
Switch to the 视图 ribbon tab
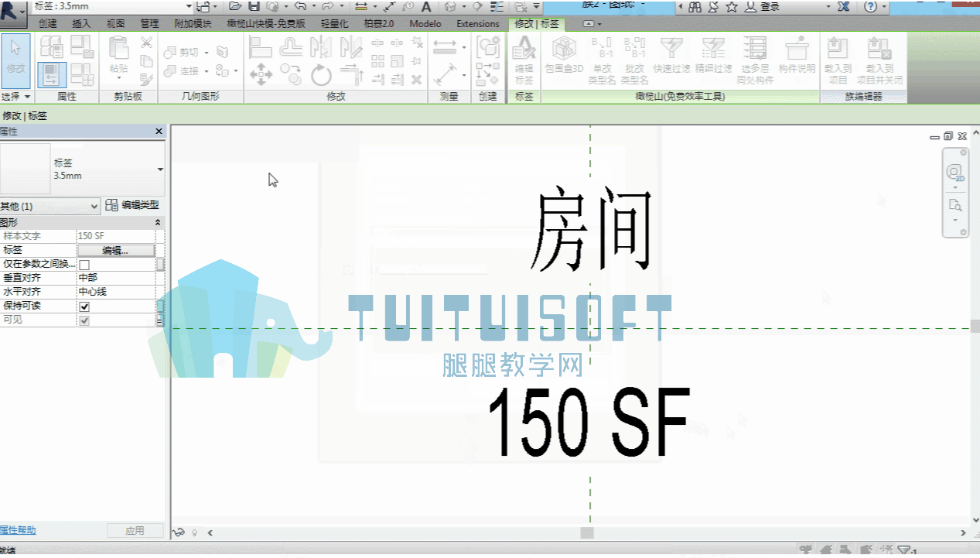[115, 24]
